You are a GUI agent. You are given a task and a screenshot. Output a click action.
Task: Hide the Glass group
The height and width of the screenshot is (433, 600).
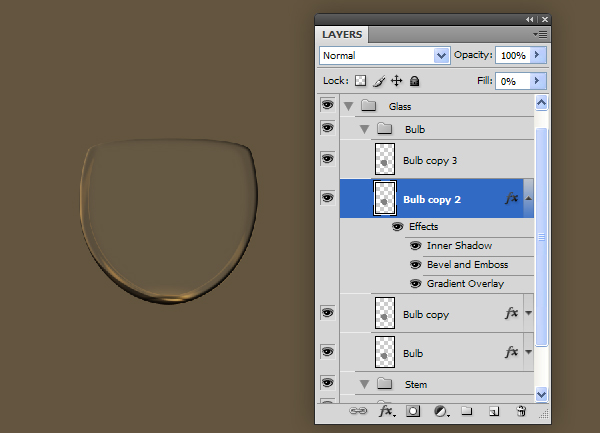[328, 104]
